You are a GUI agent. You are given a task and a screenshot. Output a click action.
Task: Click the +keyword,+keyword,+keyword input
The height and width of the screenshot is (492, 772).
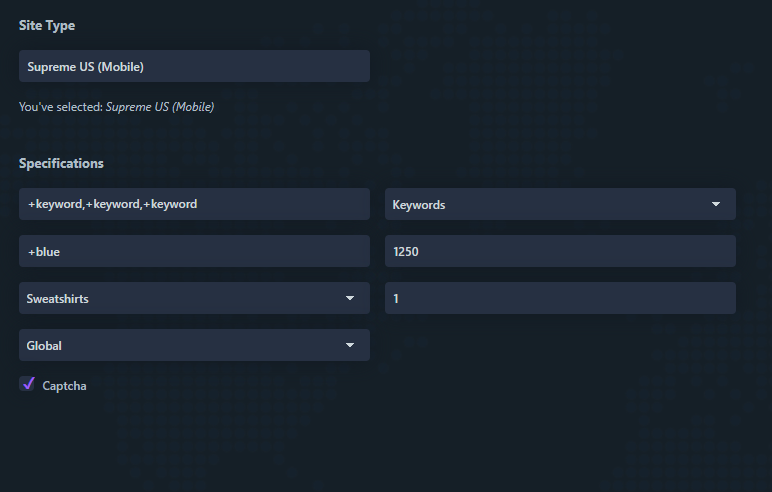tap(194, 204)
